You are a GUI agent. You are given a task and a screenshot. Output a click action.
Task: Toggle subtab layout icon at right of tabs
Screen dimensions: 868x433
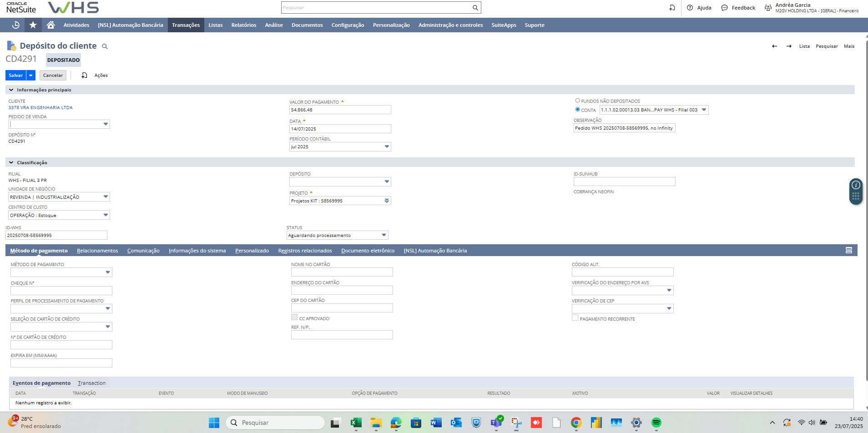click(848, 251)
